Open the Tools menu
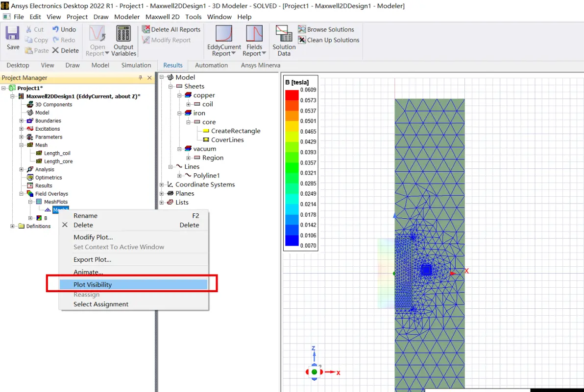Viewport: 584px width, 392px height. tap(194, 17)
